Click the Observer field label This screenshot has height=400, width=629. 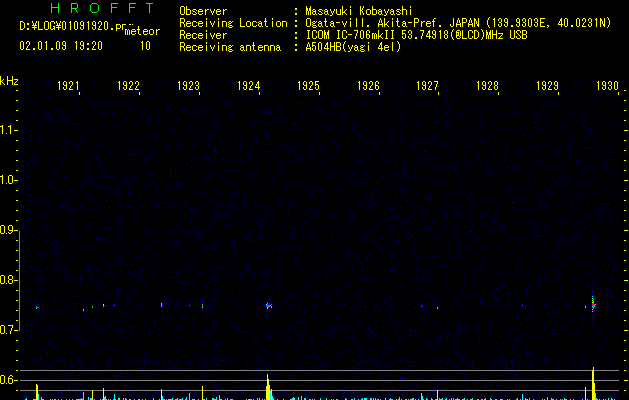click(x=203, y=11)
